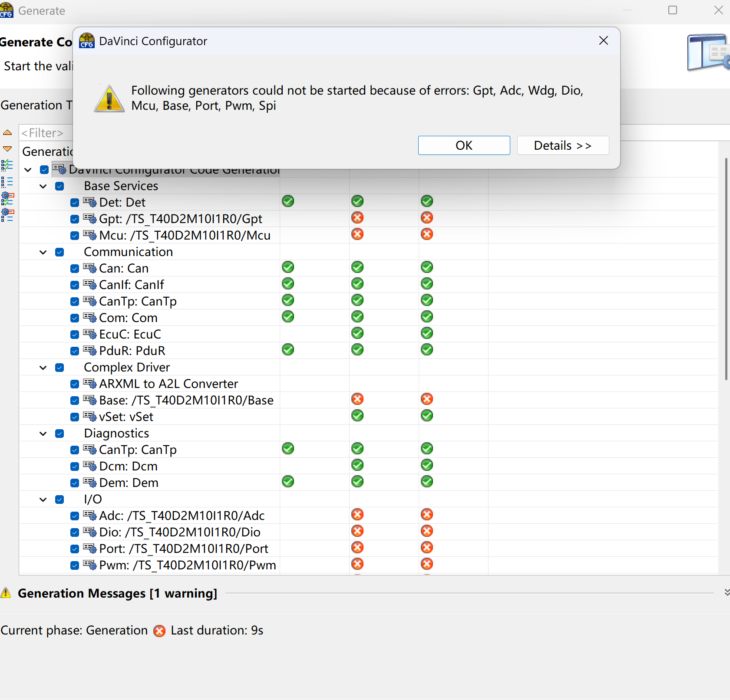Uncheck the Mcu generator checkbox
This screenshot has height=700, width=730.
pos(75,236)
